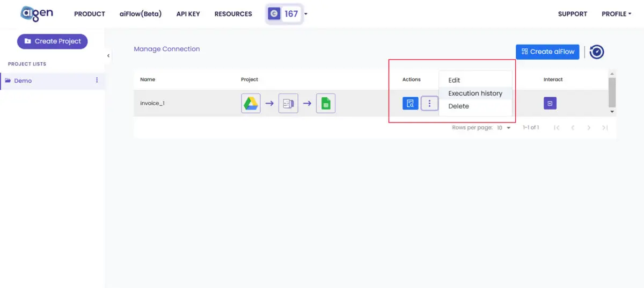Open the PRODUCT menu
The width and height of the screenshot is (644, 288).
(90, 14)
